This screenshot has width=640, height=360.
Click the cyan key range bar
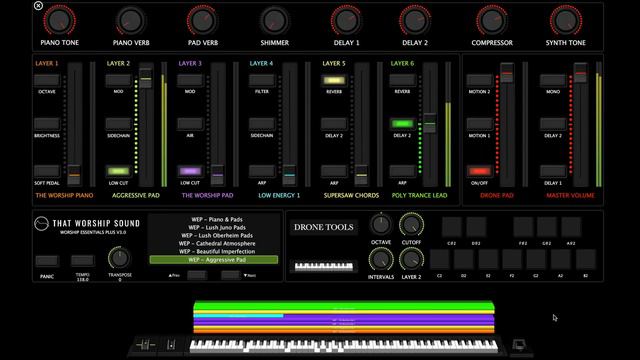[238, 316]
